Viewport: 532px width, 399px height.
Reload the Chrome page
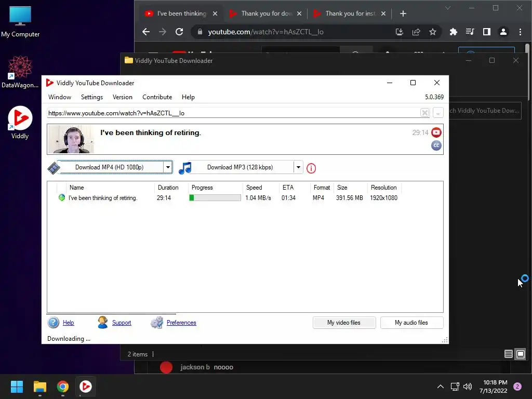(x=179, y=32)
